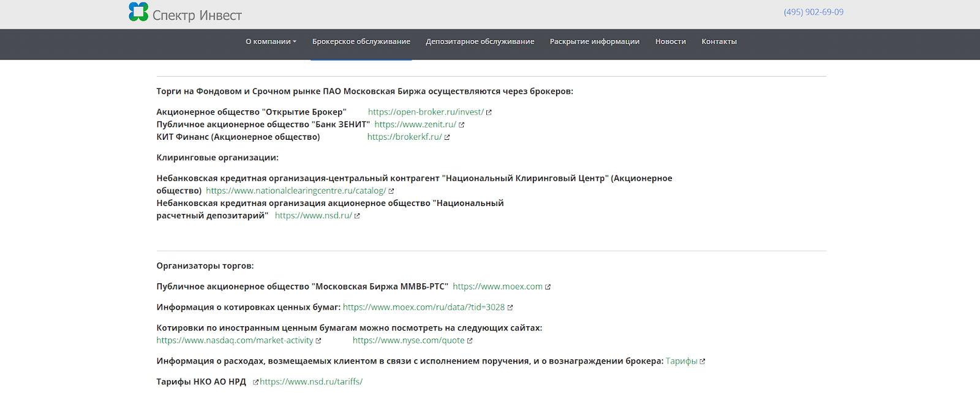980x409 pixels.
Task: Expand the О компании dropdown menu
Action: 271,42
